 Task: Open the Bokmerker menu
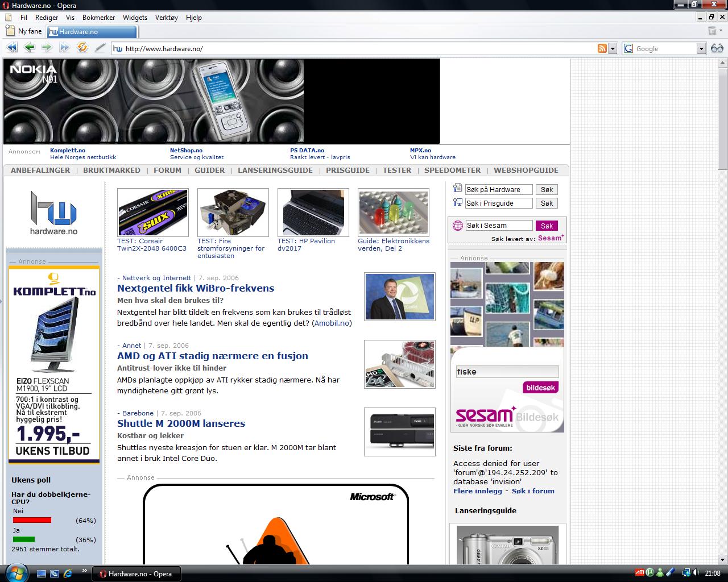click(98, 18)
